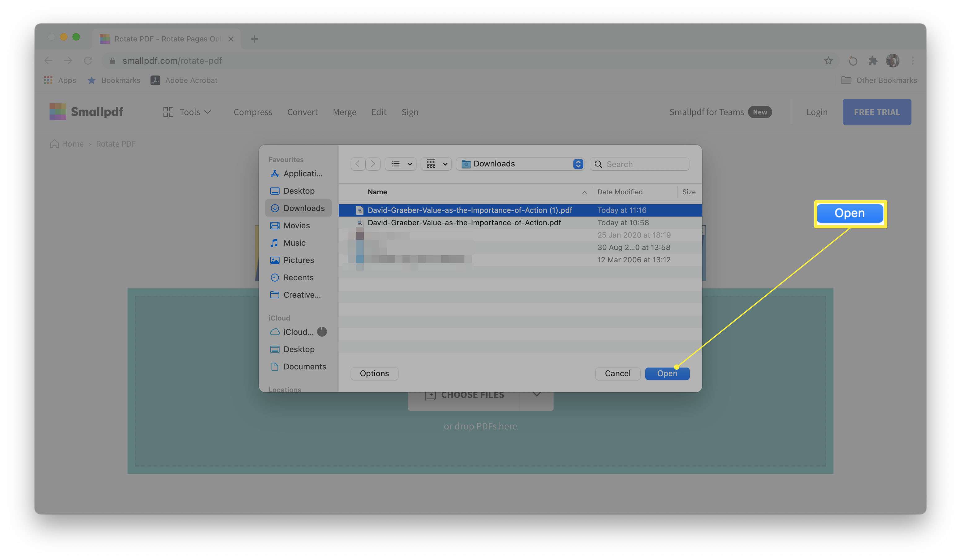Expand the Tools menu dropdown
The width and height of the screenshot is (961, 560).
coord(188,111)
